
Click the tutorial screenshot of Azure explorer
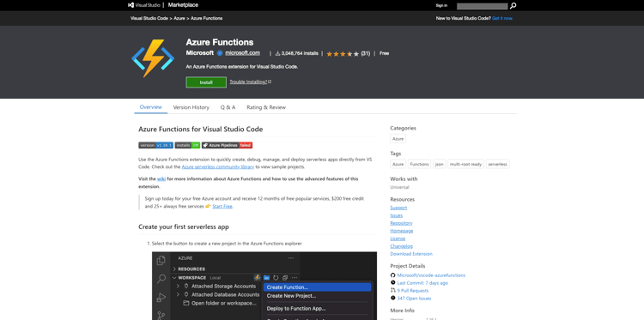264,286
